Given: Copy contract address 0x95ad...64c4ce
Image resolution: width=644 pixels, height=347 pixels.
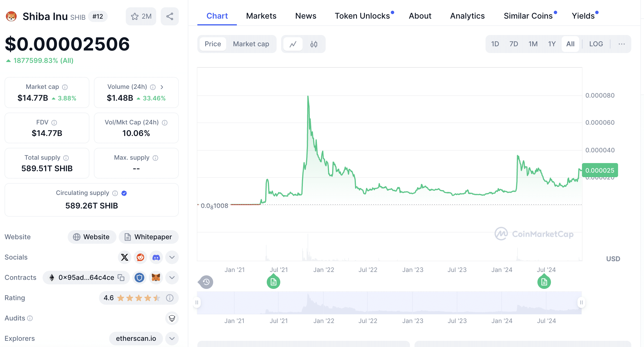Looking at the screenshot, I should pos(121,278).
